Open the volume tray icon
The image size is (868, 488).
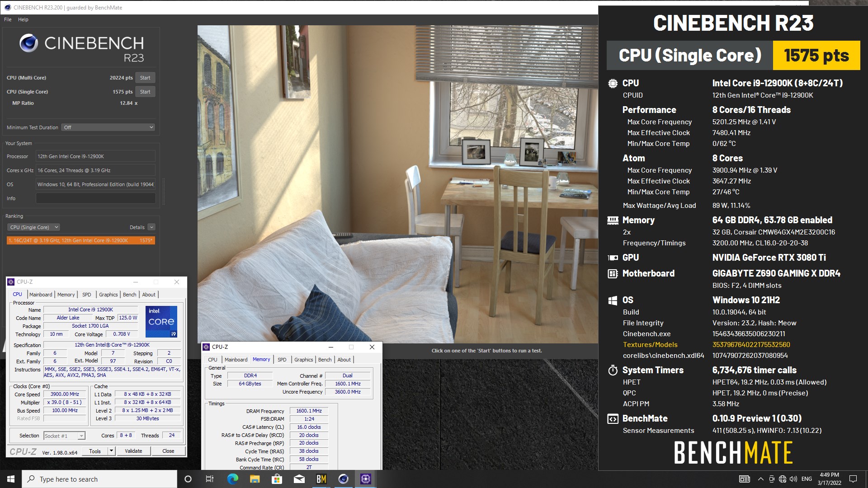click(793, 479)
